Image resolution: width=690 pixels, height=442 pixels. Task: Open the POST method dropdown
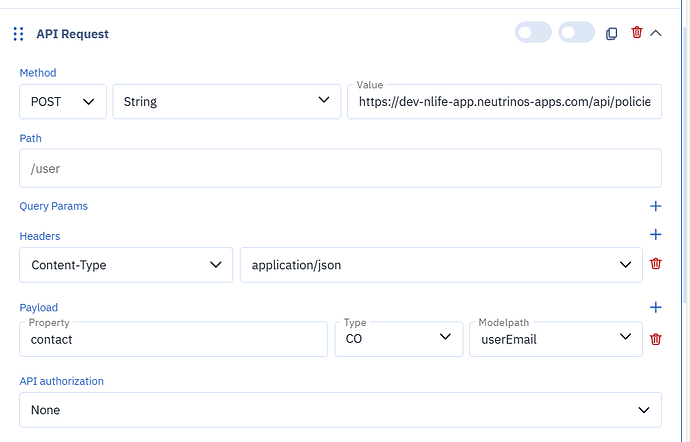(x=63, y=102)
